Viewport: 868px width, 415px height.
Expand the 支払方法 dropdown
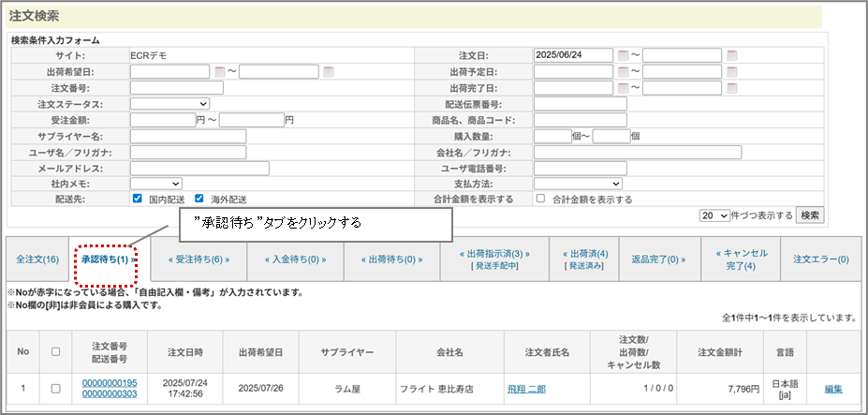pos(578,184)
